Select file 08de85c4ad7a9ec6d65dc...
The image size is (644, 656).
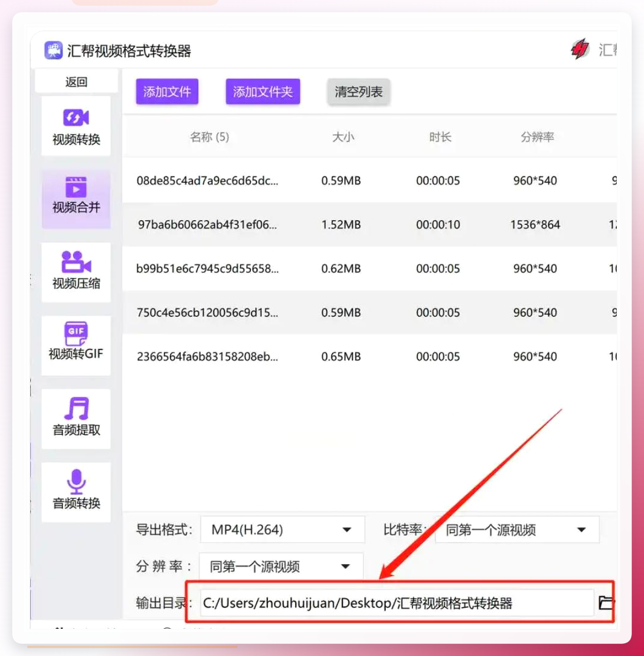click(207, 181)
